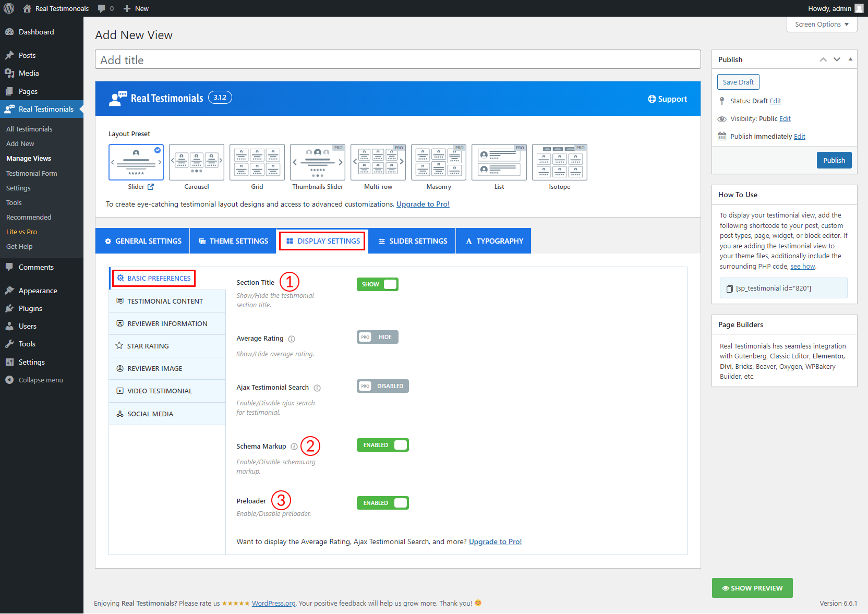The image size is (868, 614).
Task: Toggle the Schema Markup Enabled switch
Action: [383, 445]
